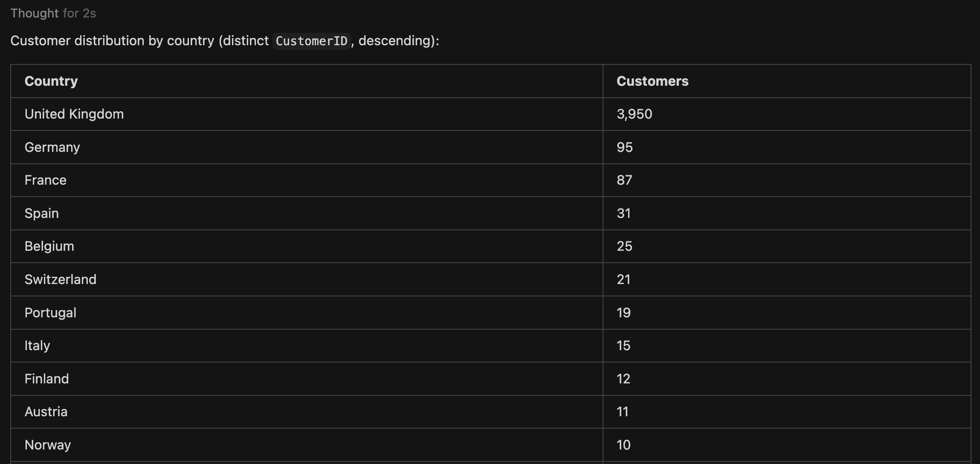Select the Austria cell
Image resolution: width=980 pixels, height=464 pixels.
(46, 412)
